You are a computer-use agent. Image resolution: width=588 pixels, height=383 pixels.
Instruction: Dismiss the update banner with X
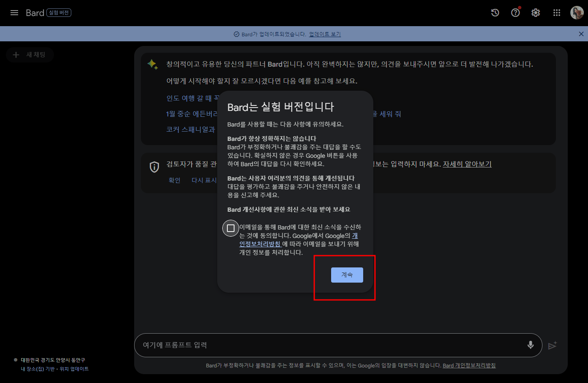(581, 34)
